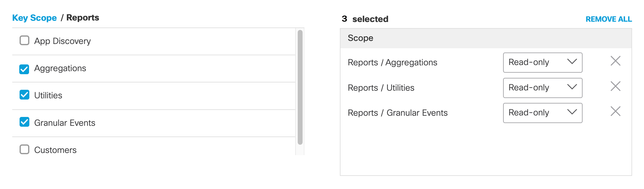Viewport: 644px width, 189px height.
Task: Click the Reports / Granular Events scope label
Action: (397, 113)
